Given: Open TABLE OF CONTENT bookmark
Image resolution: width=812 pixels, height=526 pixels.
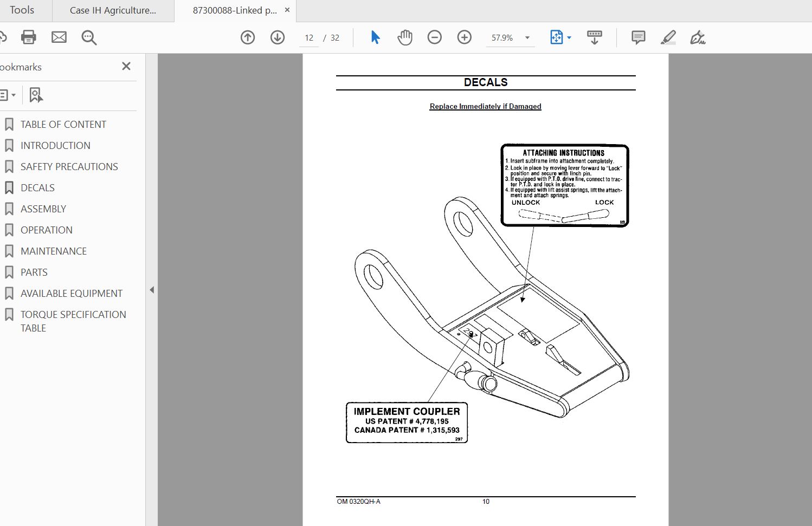Looking at the screenshot, I should [63, 125].
